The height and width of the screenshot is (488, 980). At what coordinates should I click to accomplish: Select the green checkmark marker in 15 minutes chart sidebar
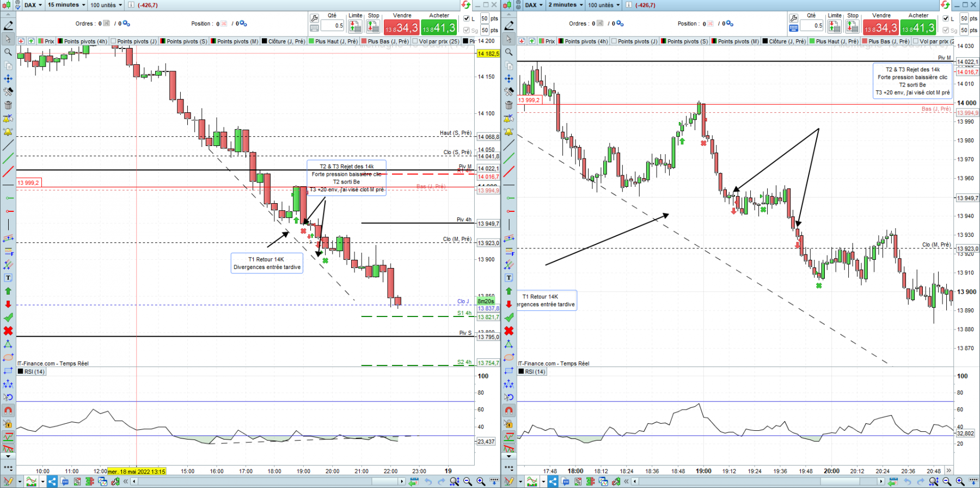(8, 318)
